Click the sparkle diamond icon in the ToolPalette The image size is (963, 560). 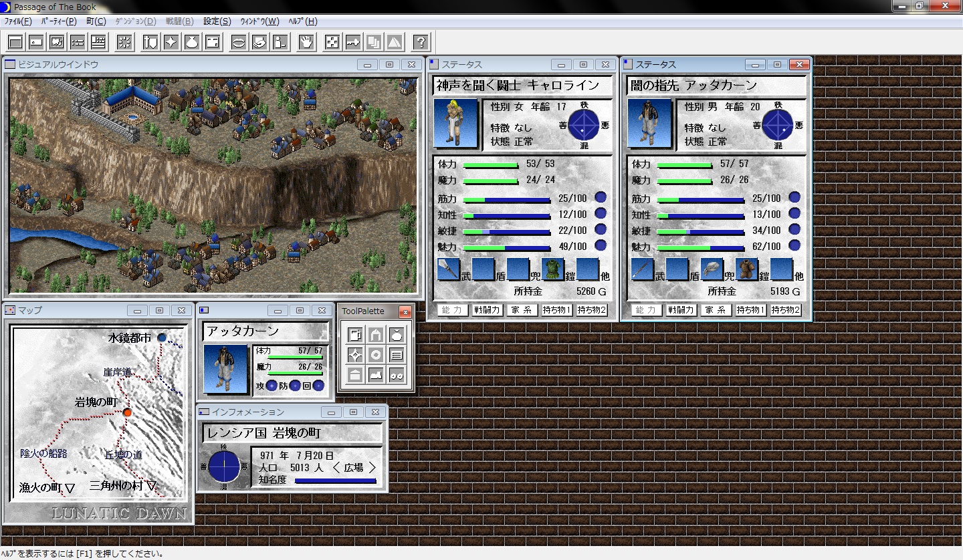point(356,355)
